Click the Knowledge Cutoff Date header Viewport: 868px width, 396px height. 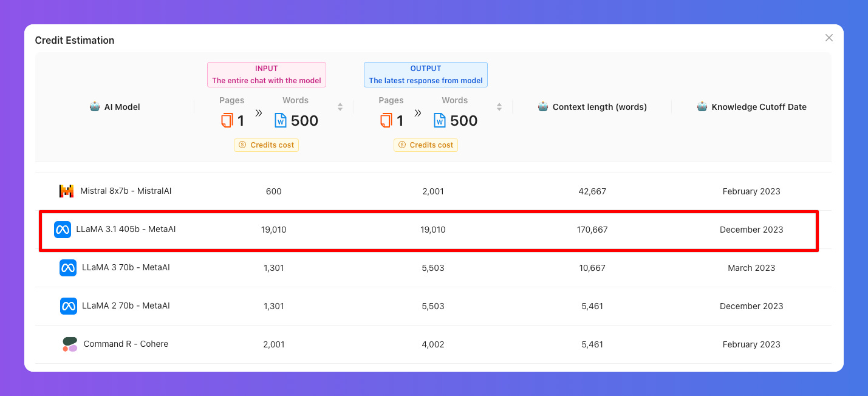(x=759, y=107)
